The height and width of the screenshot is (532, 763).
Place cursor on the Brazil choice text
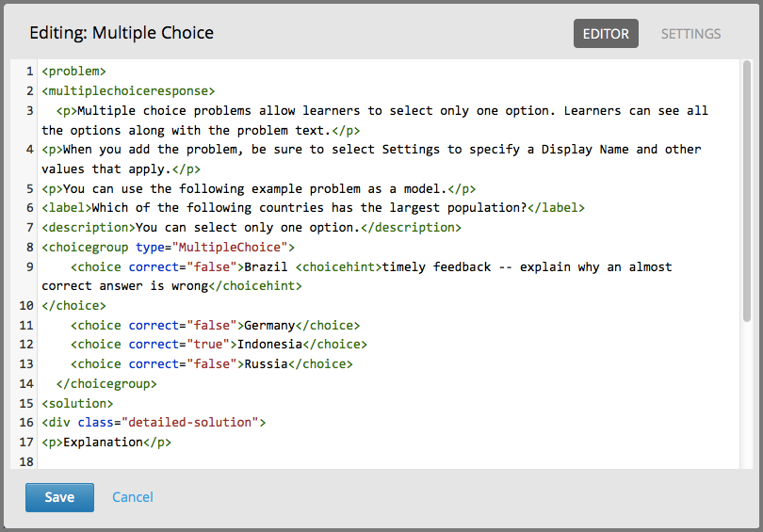(266, 267)
